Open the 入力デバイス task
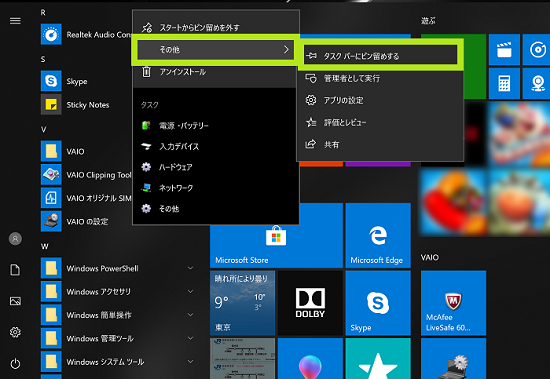The width and height of the screenshot is (550, 379). coord(216,146)
